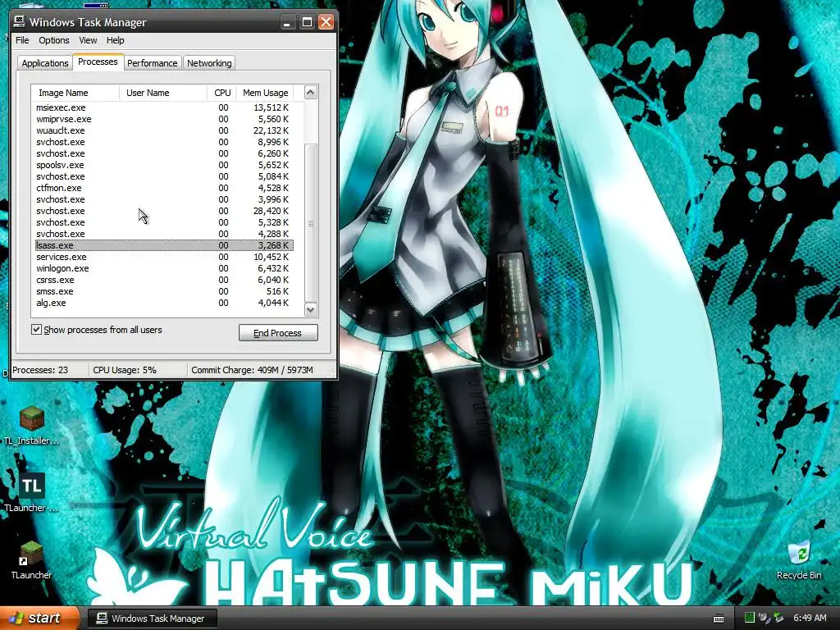Sort by Mem Usage column header

265,93
